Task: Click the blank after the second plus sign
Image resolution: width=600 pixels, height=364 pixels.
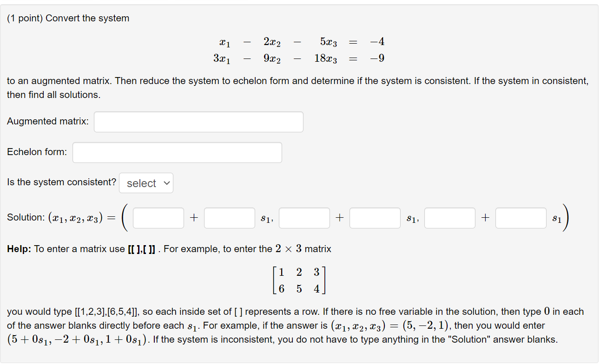Action: (x=375, y=218)
